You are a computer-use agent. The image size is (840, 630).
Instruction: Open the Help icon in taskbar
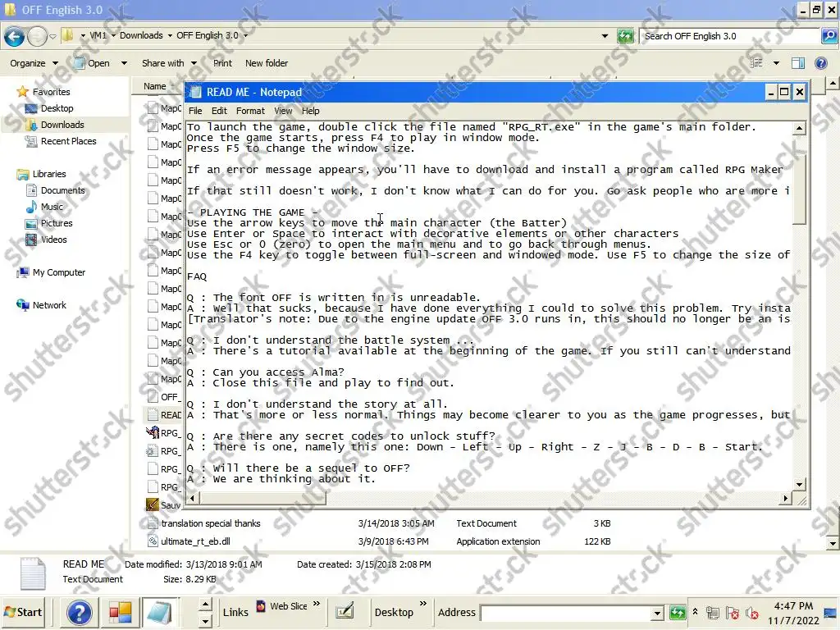[79, 612]
